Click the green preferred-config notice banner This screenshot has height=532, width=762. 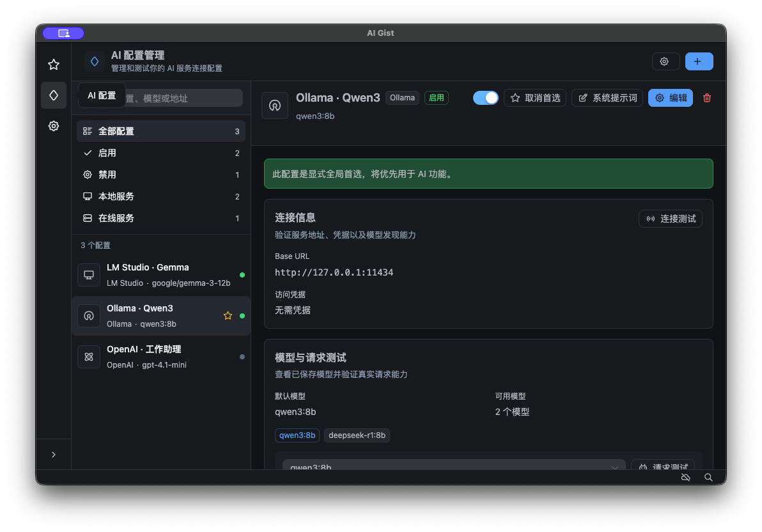point(488,174)
